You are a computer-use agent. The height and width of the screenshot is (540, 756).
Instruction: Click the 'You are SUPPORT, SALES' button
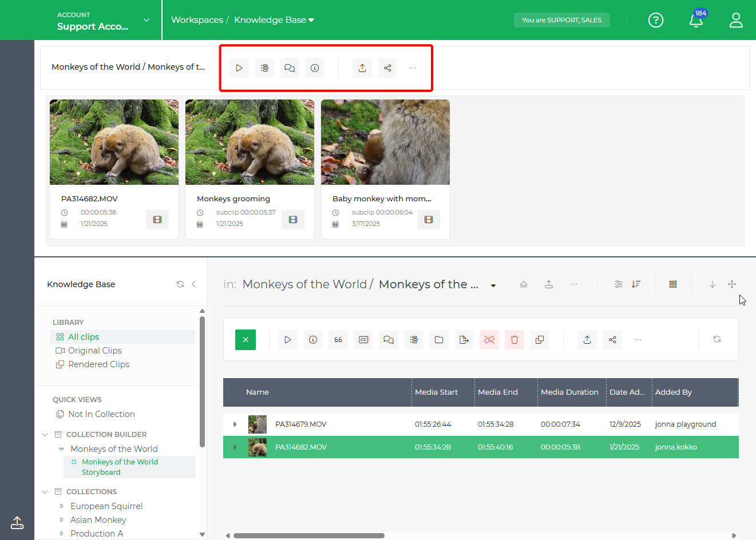point(561,19)
